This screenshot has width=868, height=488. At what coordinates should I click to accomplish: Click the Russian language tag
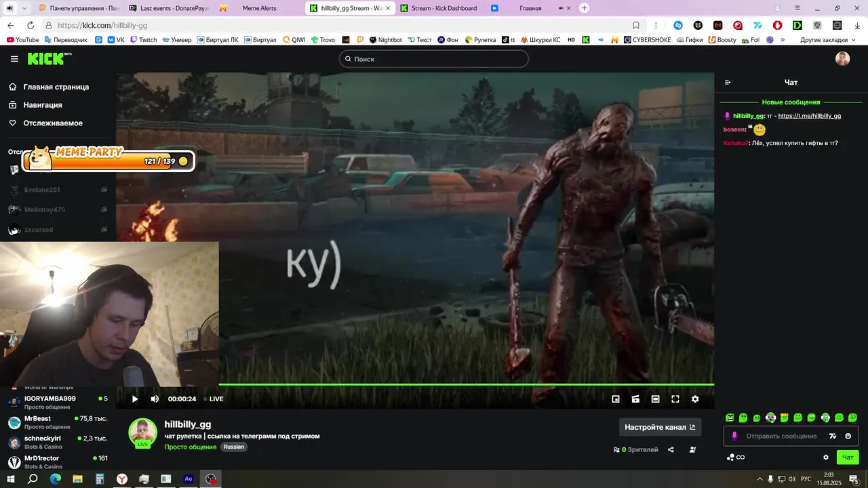(x=234, y=447)
